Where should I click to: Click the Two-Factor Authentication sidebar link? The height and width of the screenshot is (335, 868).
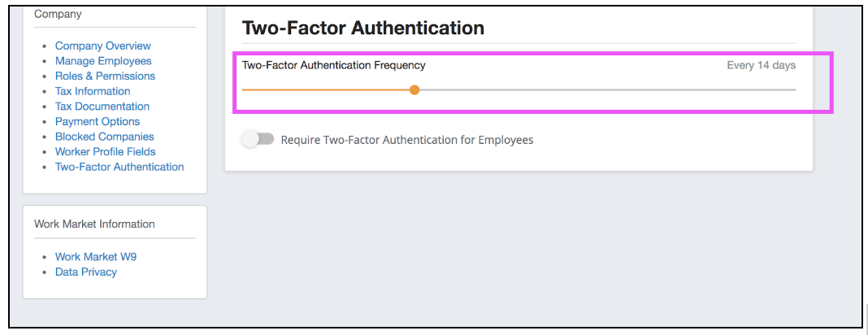[x=119, y=167]
